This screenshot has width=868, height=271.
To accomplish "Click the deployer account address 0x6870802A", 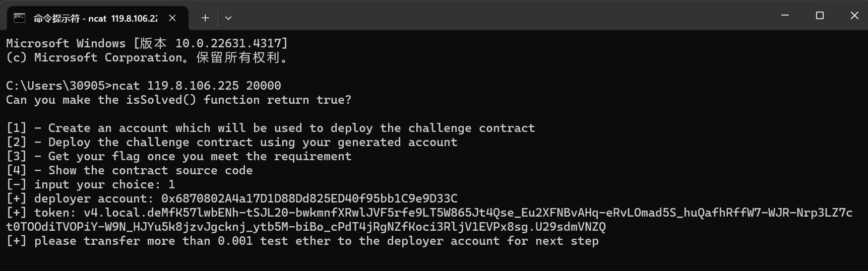I will click(x=309, y=198).
